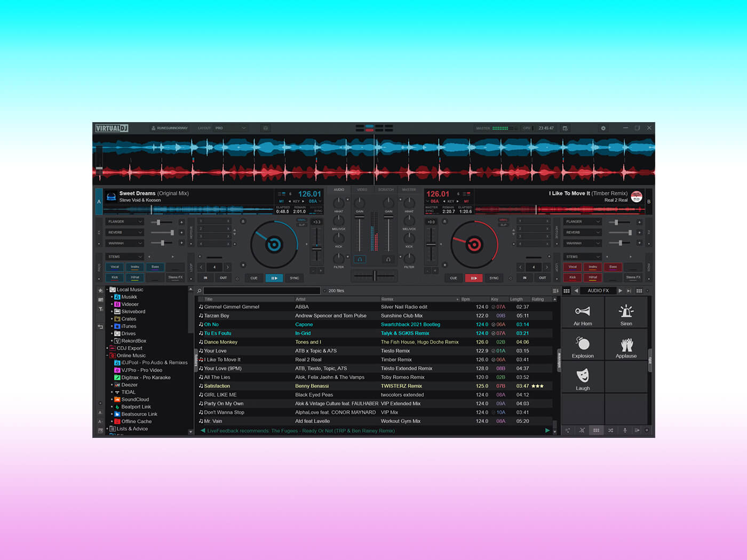
Task: Click the browser options icon beside the search bar
Action: [555, 291]
